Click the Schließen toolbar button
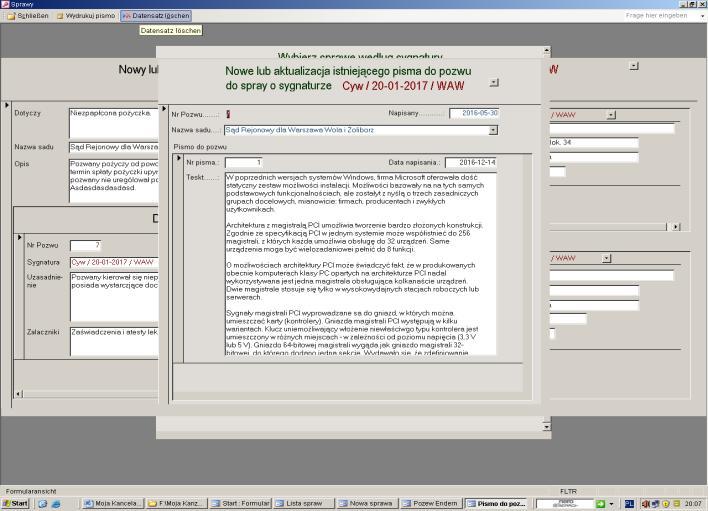The image size is (708, 511). point(28,16)
